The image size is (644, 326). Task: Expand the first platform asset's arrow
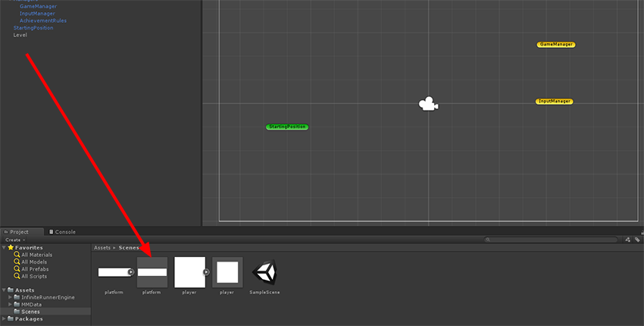point(130,272)
